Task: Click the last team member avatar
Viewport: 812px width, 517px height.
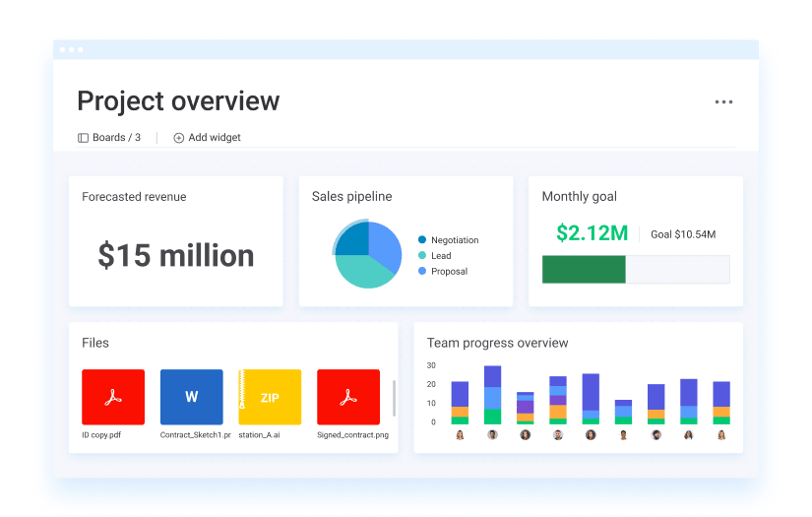Action: pyautogui.click(x=721, y=435)
